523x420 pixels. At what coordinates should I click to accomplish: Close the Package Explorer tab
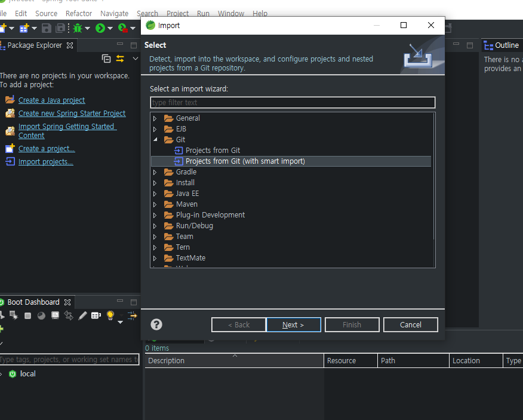(x=70, y=45)
